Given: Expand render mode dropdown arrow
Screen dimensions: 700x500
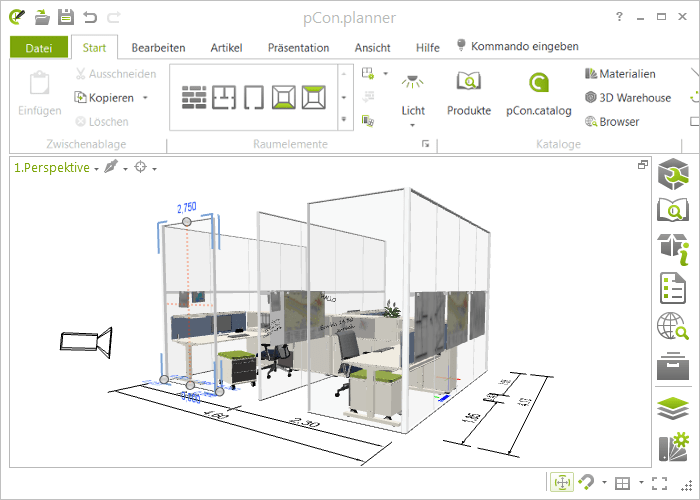Looking at the screenshot, I should pyautogui.click(x=125, y=169).
